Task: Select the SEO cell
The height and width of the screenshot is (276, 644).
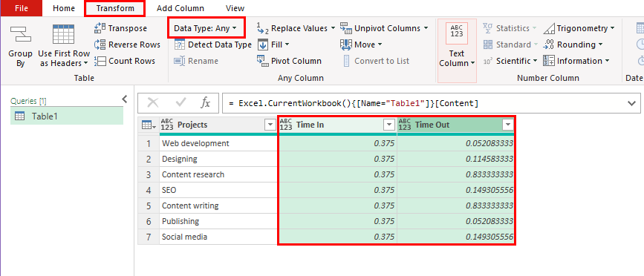Action: tap(218, 190)
